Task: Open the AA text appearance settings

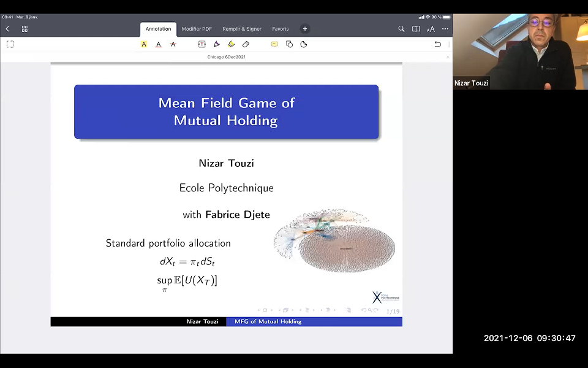Action: click(431, 28)
